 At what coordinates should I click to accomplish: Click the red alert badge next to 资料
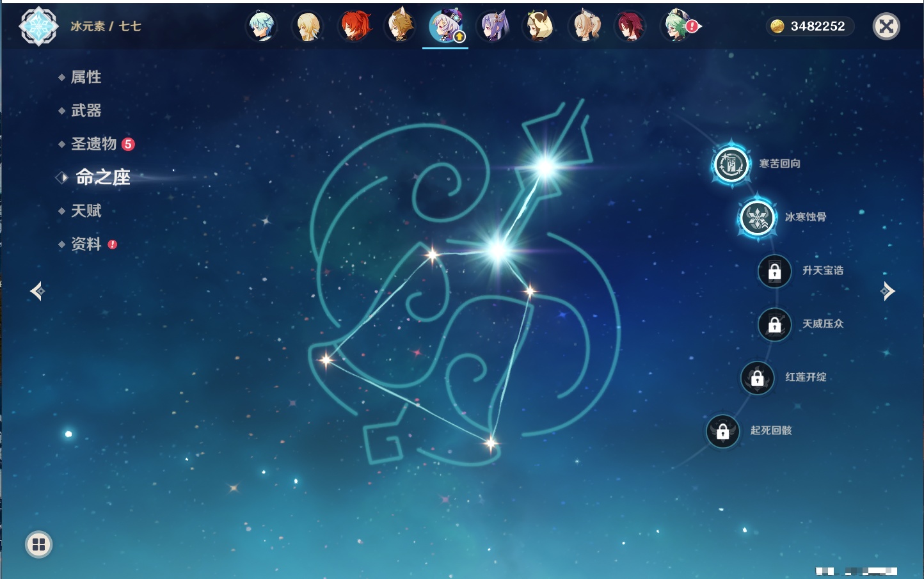click(113, 244)
